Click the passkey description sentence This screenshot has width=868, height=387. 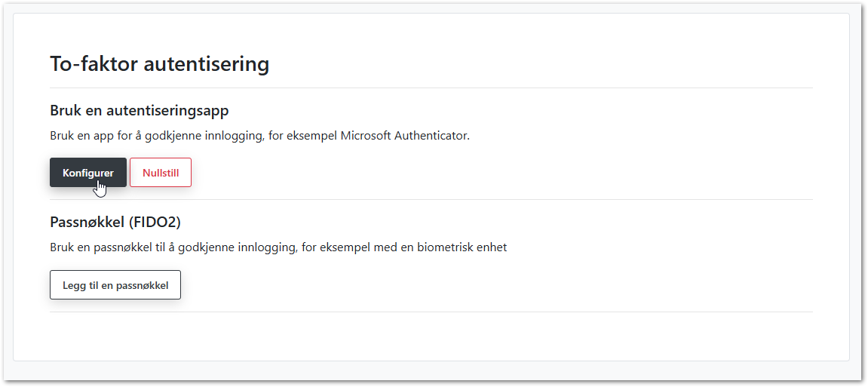(278, 247)
